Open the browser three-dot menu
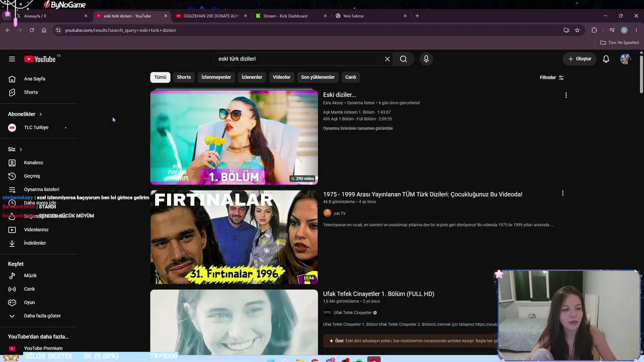 coord(636,30)
